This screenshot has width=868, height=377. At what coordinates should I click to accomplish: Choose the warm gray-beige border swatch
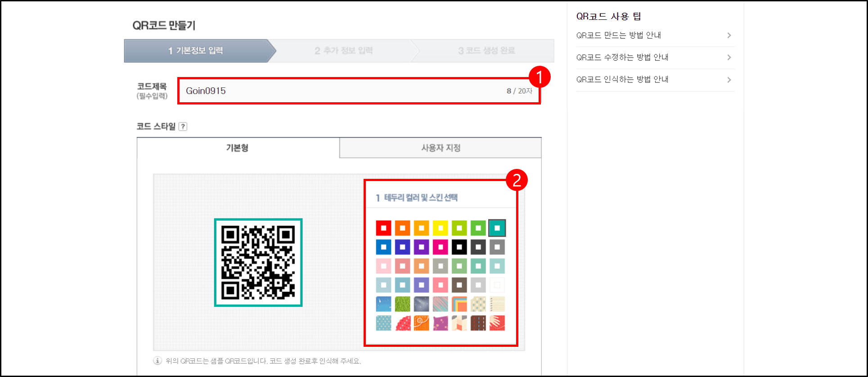coord(441,266)
